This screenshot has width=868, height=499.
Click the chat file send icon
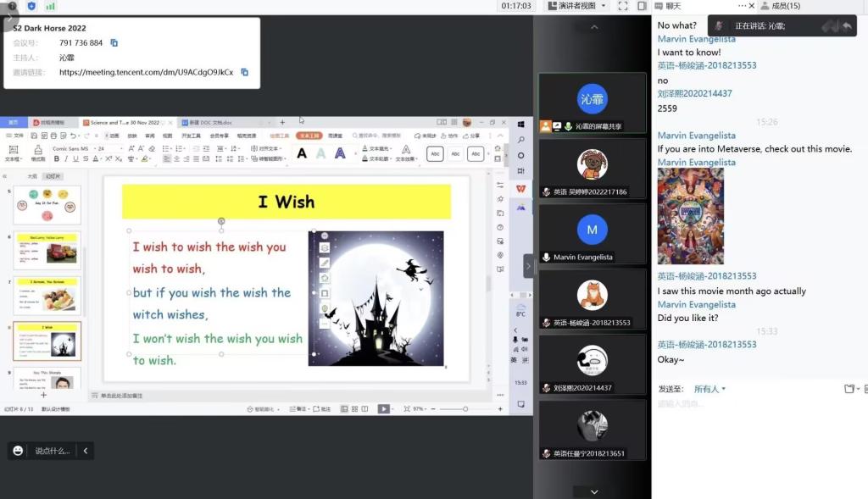[x=849, y=389]
